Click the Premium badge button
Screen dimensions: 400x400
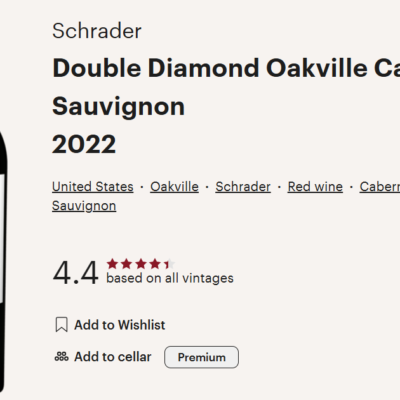click(x=201, y=357)
